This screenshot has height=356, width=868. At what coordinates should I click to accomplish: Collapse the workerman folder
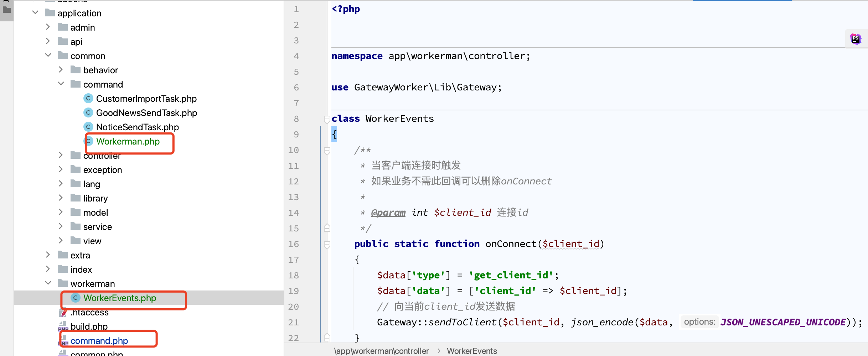click(48, 283)
